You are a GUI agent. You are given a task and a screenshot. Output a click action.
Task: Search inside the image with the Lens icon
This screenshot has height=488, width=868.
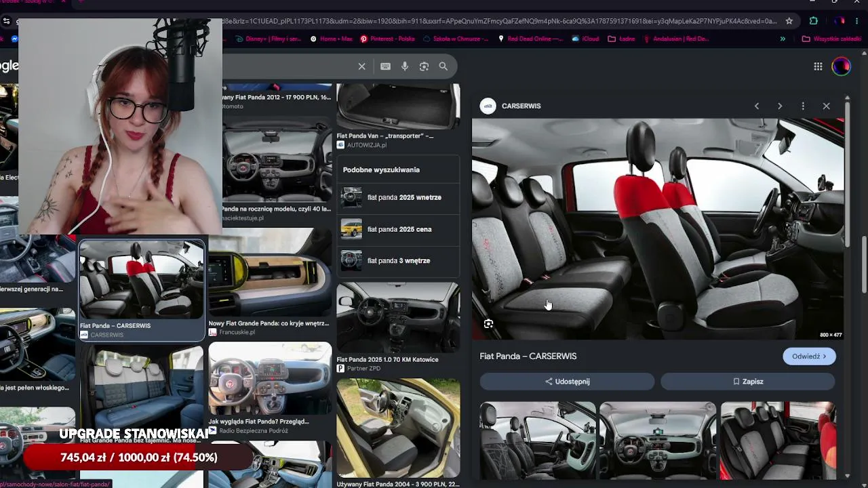488,324
